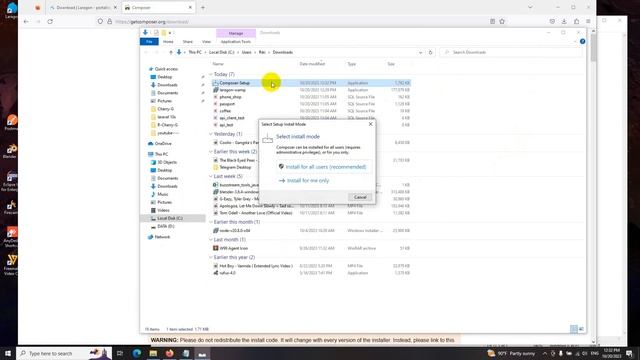This screenshot has width=640, height=360.
Task: Switch to the Share ribbon tab
Action: tap(188, 42)
